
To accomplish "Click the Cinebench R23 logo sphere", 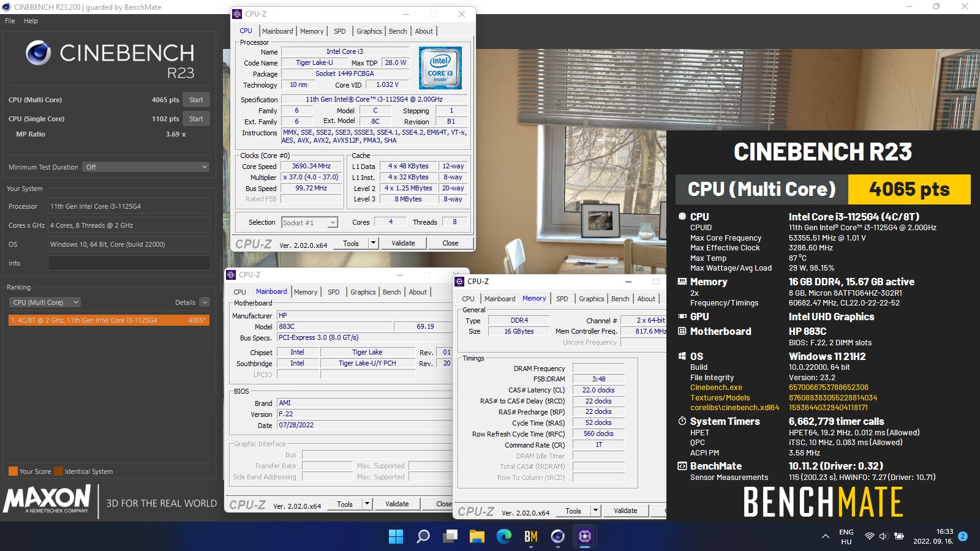I will [38, 53].
